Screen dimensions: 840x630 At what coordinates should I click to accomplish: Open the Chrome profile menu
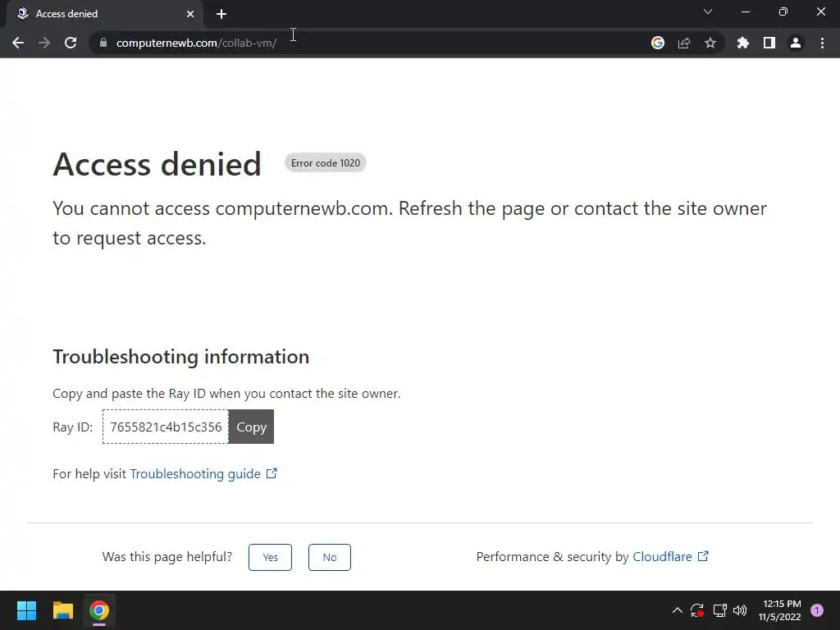point(796,43)
